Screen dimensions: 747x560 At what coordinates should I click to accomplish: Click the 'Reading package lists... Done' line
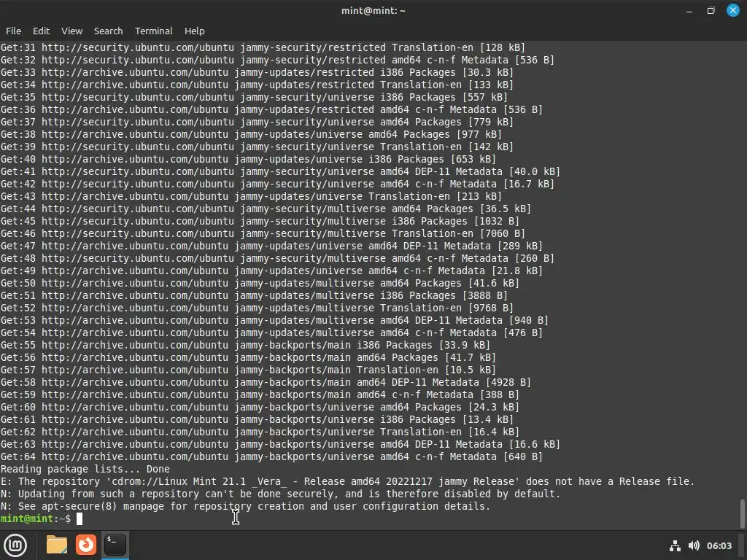(x=85, y=469)
